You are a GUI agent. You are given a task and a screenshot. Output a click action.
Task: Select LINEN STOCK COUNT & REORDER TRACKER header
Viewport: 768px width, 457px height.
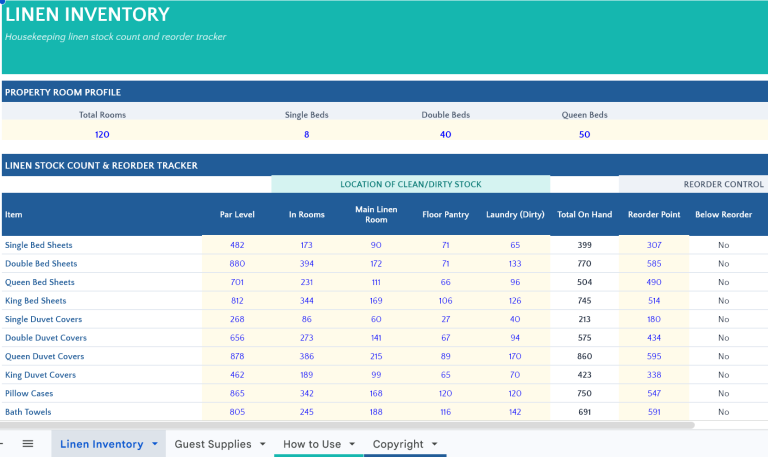pyautogui.click(x=101, y=166)
